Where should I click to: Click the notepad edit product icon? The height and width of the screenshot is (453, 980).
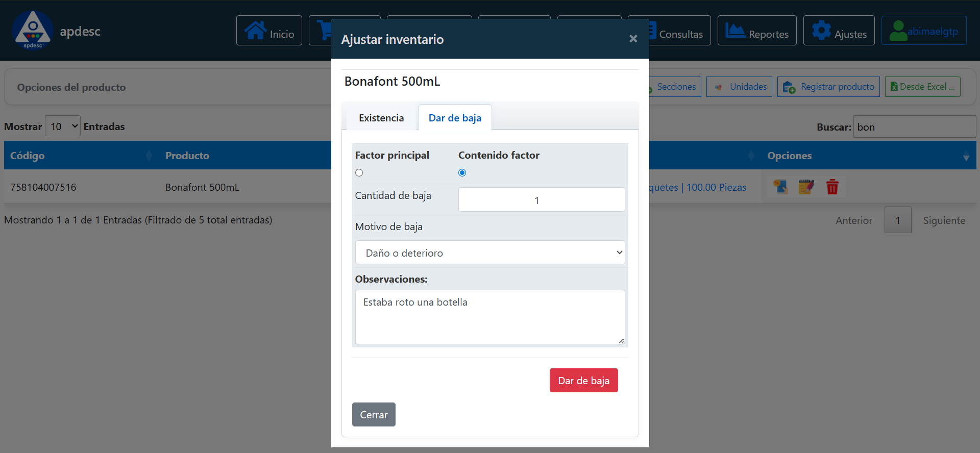pyautogui.click(x=806, y=187)
